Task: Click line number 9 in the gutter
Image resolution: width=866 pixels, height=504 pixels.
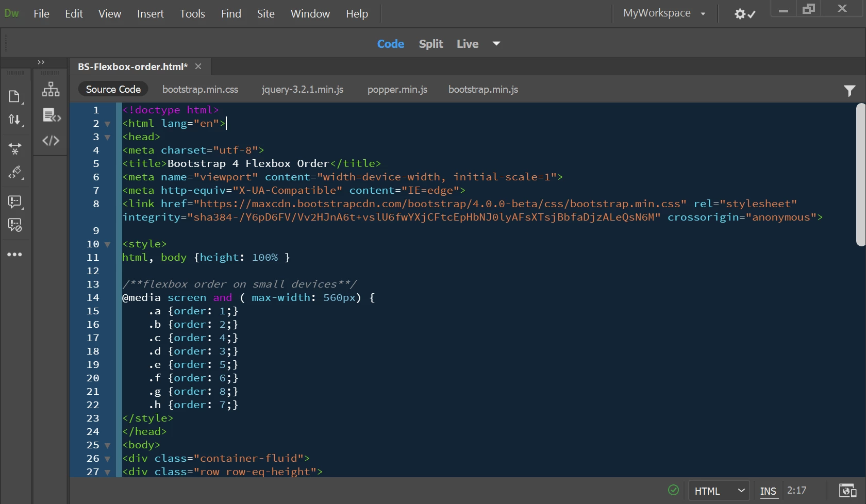Action: (96, 231)
